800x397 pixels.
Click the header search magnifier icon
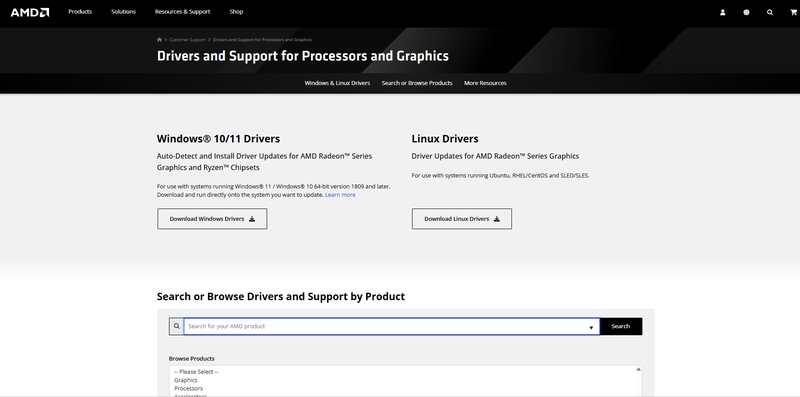(x=770, y=12)
